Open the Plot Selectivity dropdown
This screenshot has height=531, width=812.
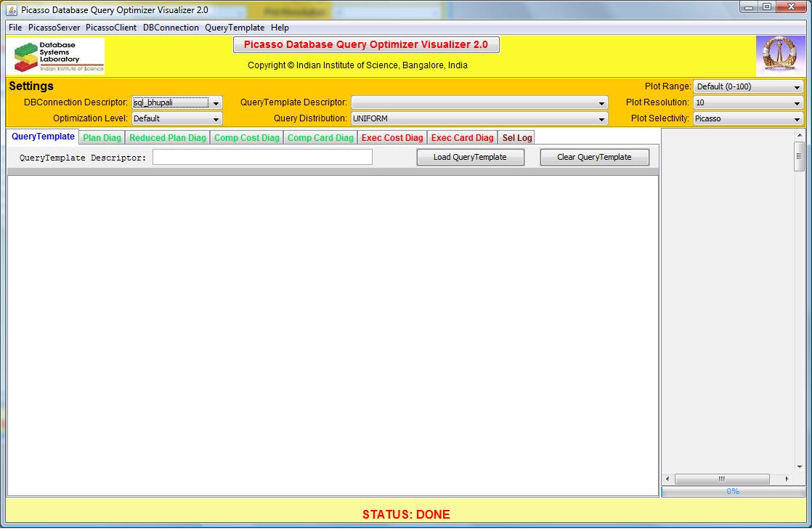coord(748,118)
